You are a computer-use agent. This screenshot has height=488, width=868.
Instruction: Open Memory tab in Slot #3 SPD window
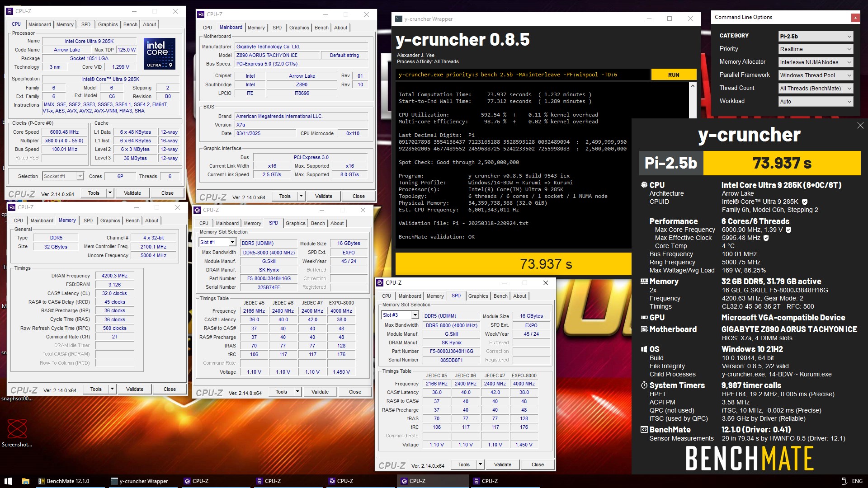coord(435,296)
